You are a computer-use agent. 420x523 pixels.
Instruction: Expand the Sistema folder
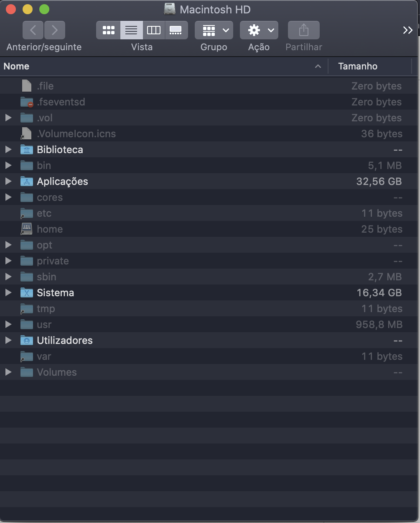[x=8, y=292]
